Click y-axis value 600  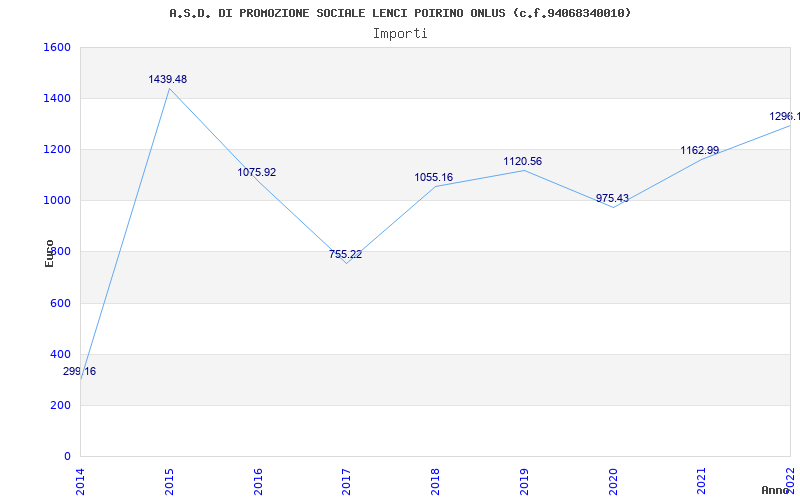(x=61, y=304)
